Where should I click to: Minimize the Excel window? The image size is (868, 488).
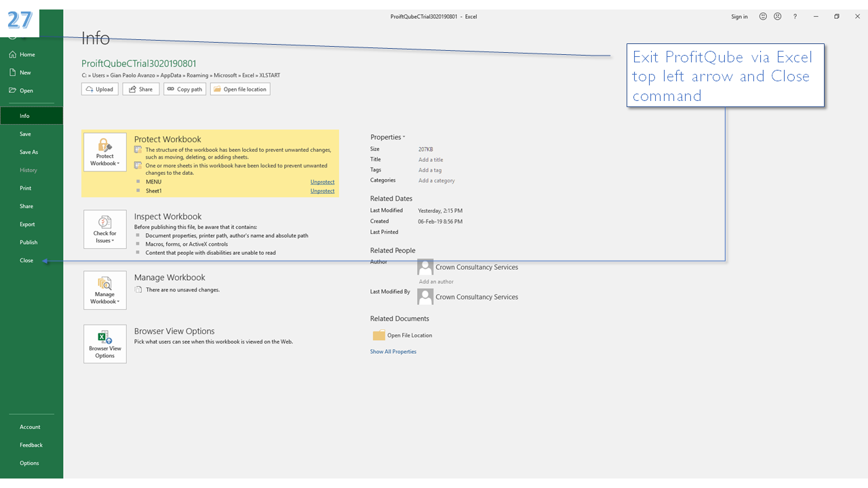[816, 16]
